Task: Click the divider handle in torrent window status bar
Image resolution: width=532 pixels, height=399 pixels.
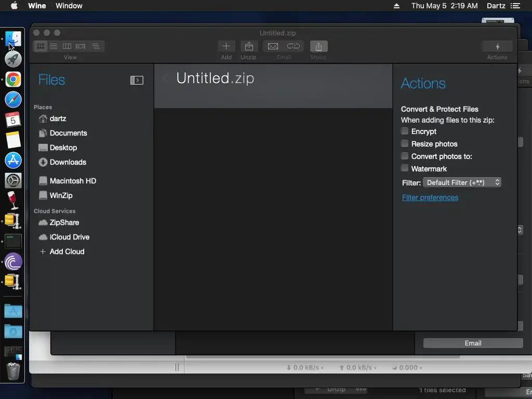Action: coord(177,367)
